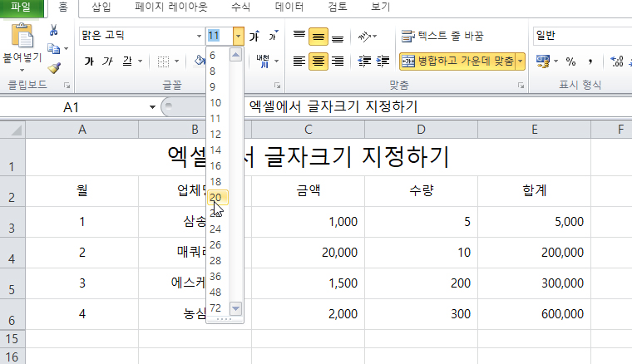Click the phonetic guide 내천 icon
This screenshot has height=364, width=632.
263,61
